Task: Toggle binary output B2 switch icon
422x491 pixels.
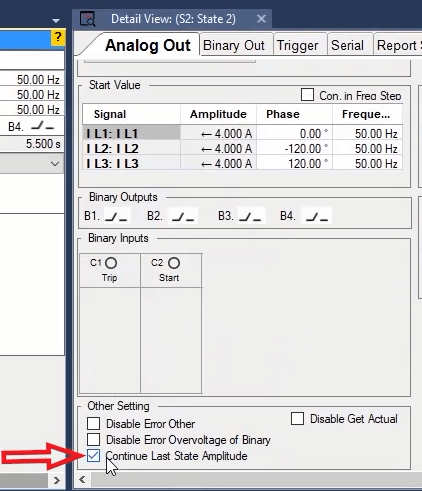Action: 183,216
